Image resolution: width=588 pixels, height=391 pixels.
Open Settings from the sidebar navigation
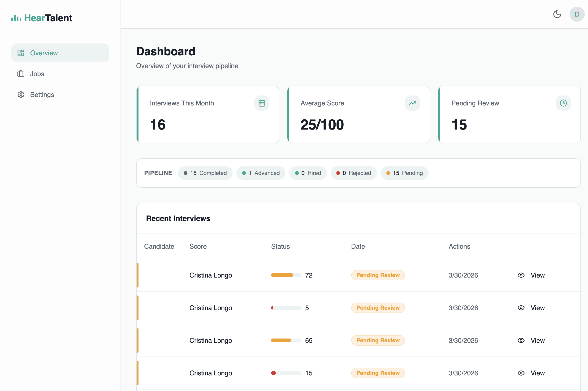point(42,95)
